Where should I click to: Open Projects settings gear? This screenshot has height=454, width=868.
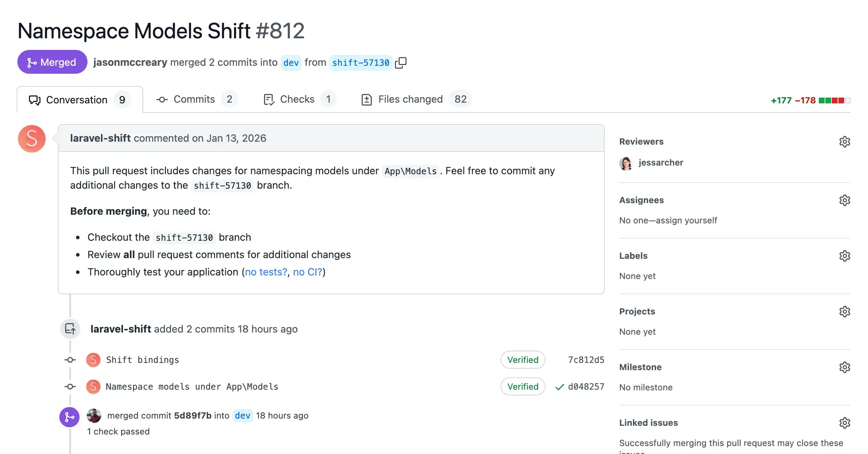pyautogui.click(x=845, y=311)
